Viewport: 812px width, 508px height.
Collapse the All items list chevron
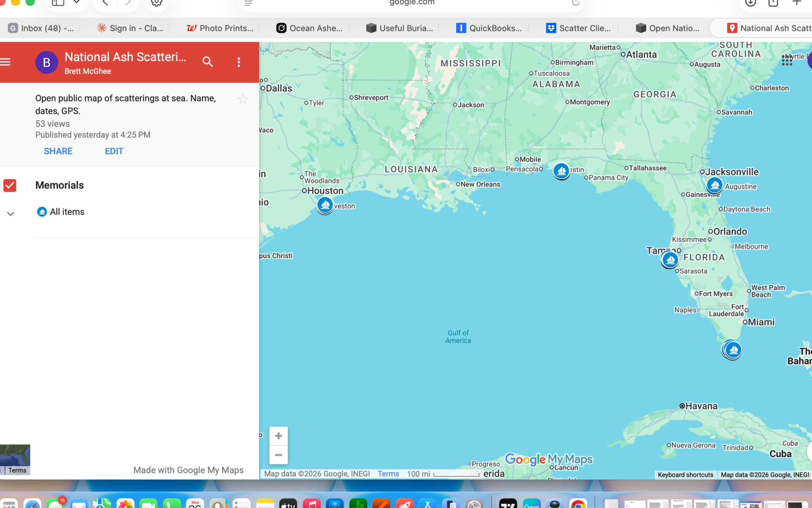(10, 214)
